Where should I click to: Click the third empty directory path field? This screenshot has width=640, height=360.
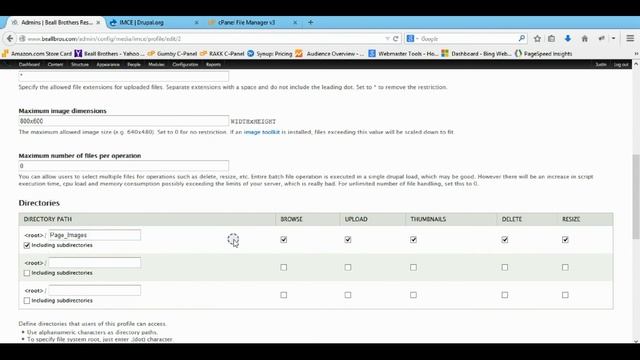point(95,290)
